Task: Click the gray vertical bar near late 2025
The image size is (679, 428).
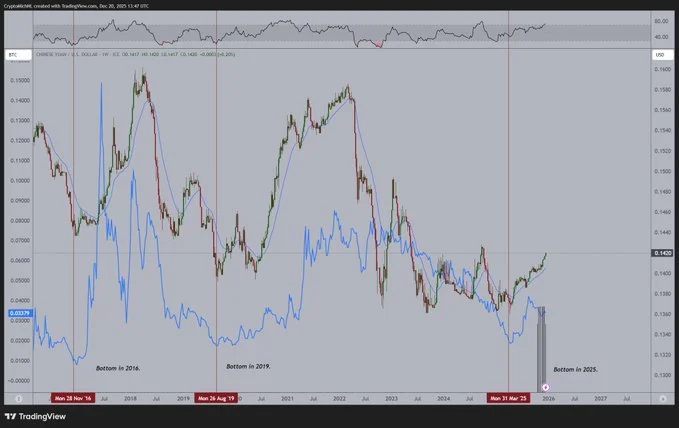Action: coord(541,349)
